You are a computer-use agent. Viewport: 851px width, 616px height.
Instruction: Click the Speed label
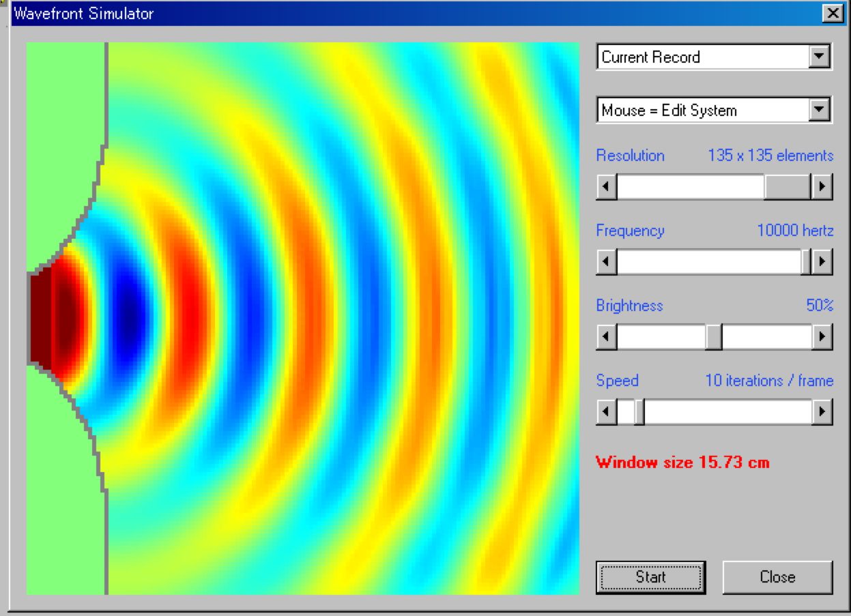click(x=618, y=381)
